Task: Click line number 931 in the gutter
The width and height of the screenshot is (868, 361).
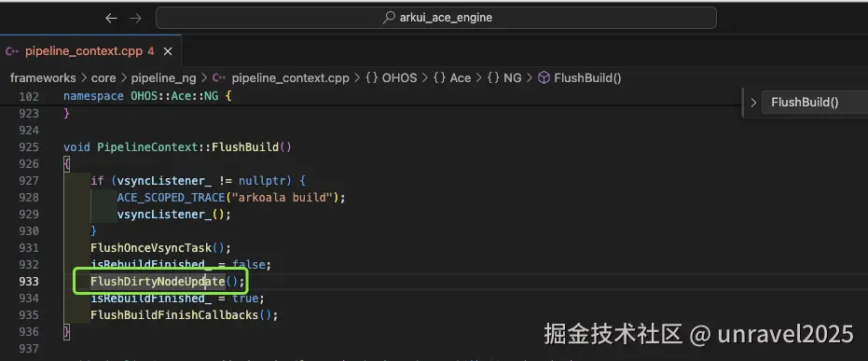Action: (29, 247)
